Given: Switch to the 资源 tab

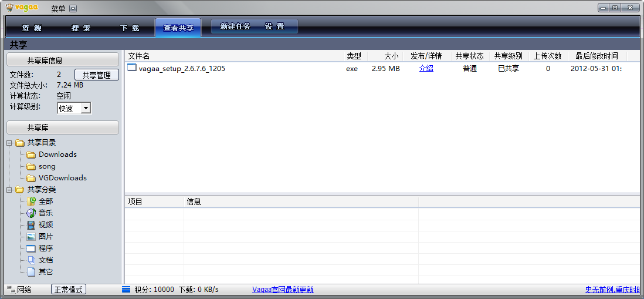Looking at the screenshot, I should tap(32, 28).
